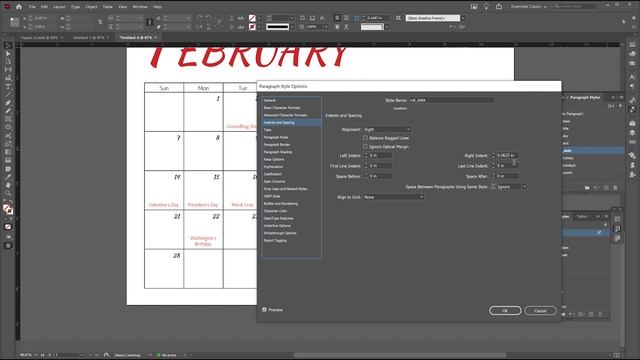Click the Last Line Indent value field
Screen dimensions: 640x360
(507, 166)
